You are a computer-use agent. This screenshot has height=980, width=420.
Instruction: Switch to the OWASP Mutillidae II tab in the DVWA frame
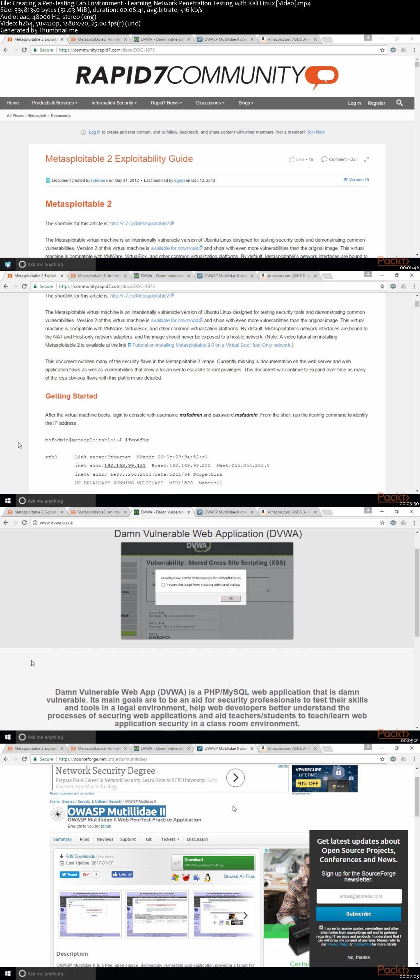point(226,512)
